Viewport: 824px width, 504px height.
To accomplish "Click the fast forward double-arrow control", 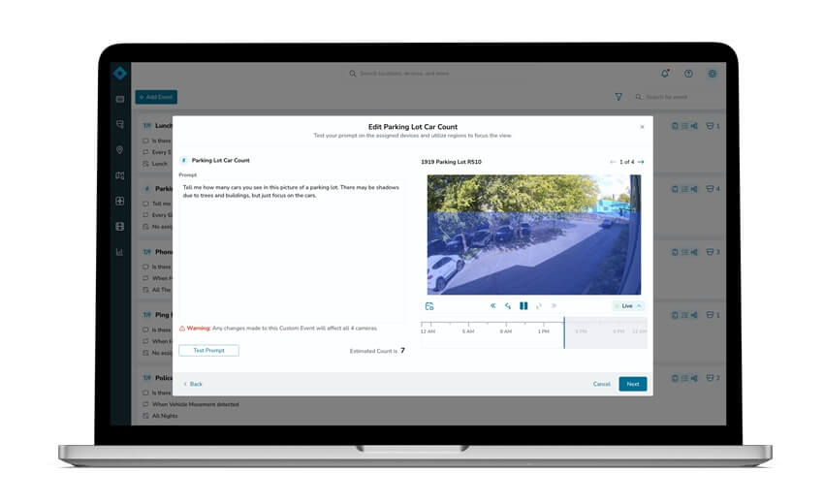I will (554, 306).
